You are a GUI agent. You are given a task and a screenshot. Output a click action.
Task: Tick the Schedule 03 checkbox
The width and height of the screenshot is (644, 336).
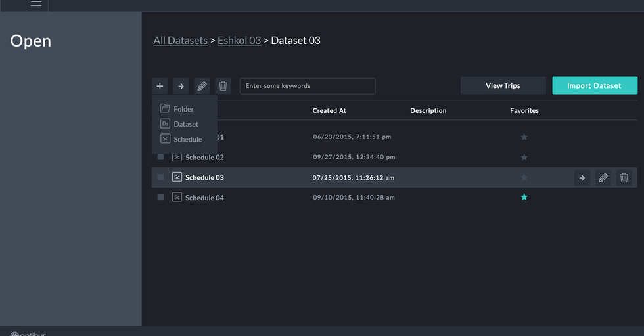point(160,177)
